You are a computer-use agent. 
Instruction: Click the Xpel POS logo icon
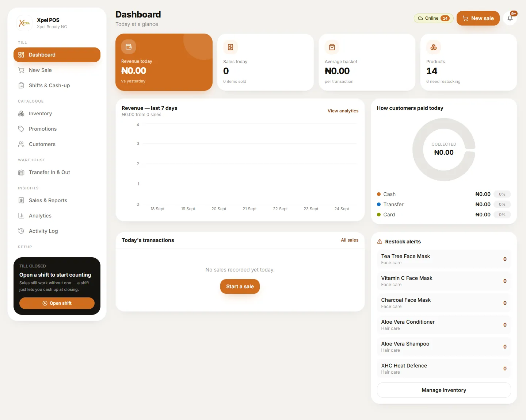(25, 23)
